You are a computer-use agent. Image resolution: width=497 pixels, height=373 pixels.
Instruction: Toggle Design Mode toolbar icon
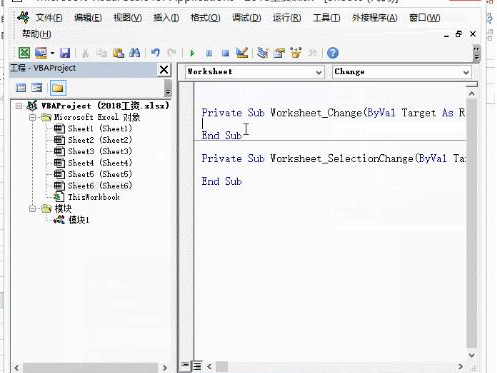[242, 53]
